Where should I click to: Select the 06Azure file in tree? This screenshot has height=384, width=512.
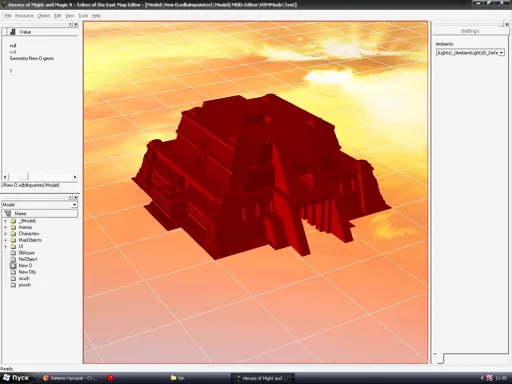click(26, 253)
